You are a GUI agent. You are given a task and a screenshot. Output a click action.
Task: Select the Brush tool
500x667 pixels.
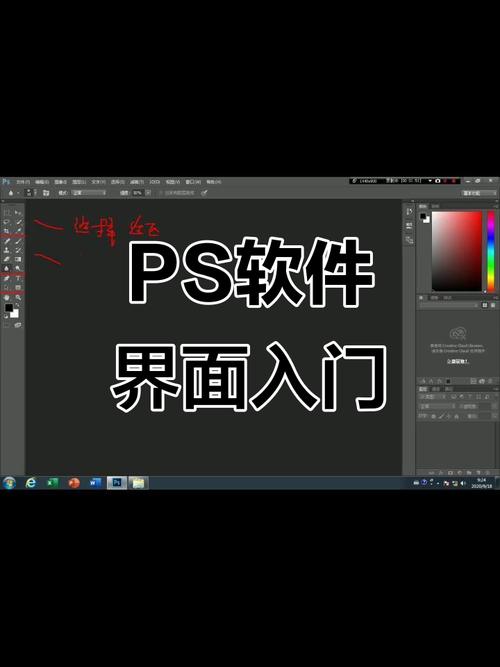(x=18, y=241)
